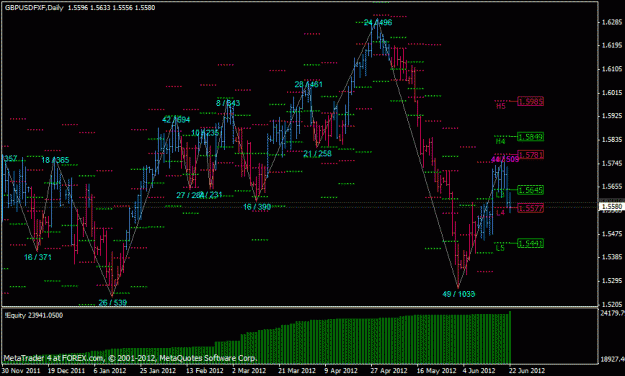Click 18927.4 on the equity scale
Image resolution: width=625 pixels, height=376 pixels.
pos(612,359)
